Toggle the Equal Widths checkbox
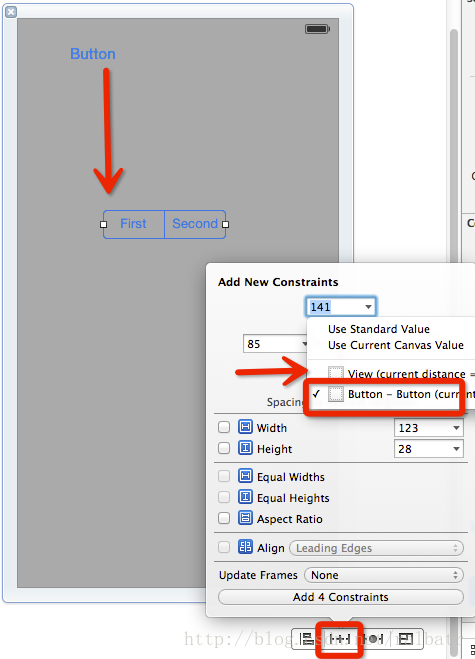Image resolution: width=475 pixels, height=659 pixels. point(224,476)
